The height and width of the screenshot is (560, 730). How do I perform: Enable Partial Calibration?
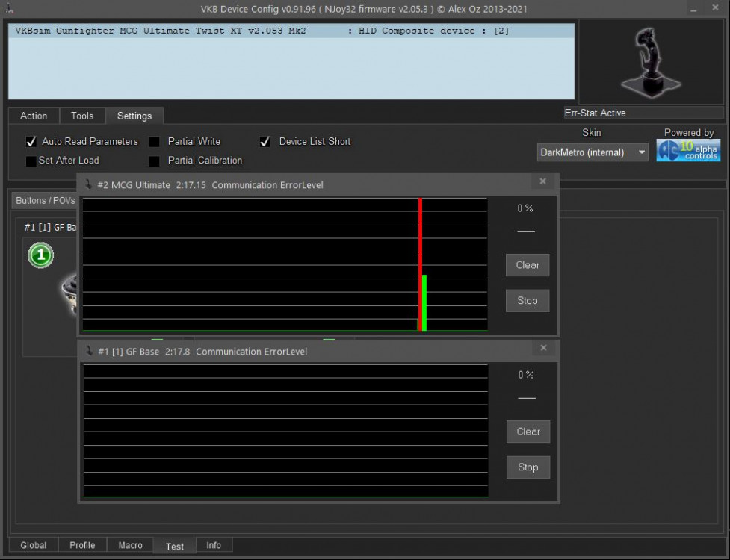tap(155, 160)
